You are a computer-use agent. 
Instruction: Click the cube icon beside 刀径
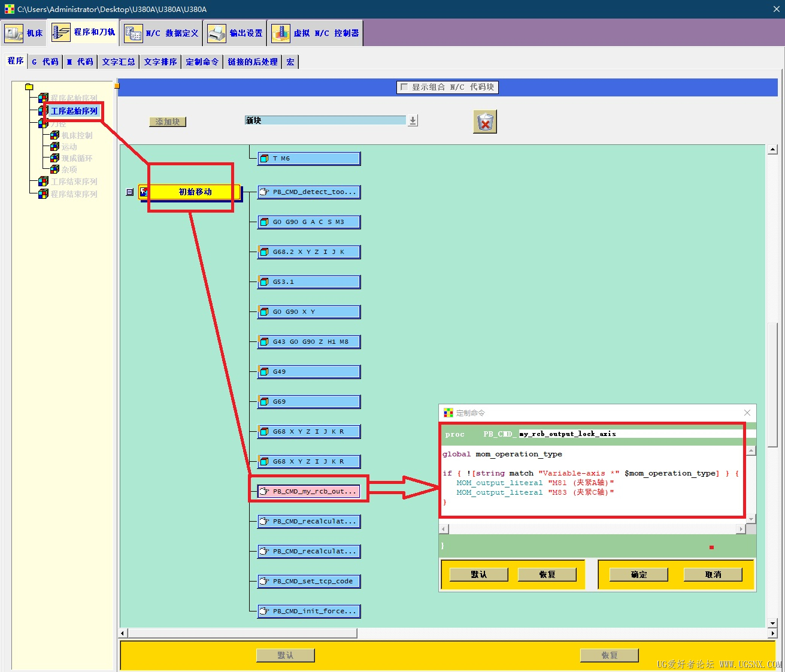[43, 123]
